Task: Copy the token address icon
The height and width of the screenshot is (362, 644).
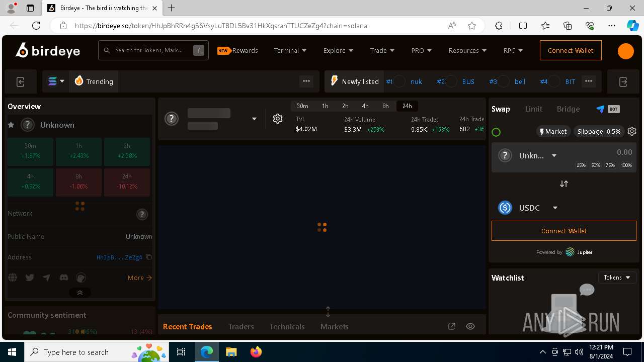Action: coord(148,257)
